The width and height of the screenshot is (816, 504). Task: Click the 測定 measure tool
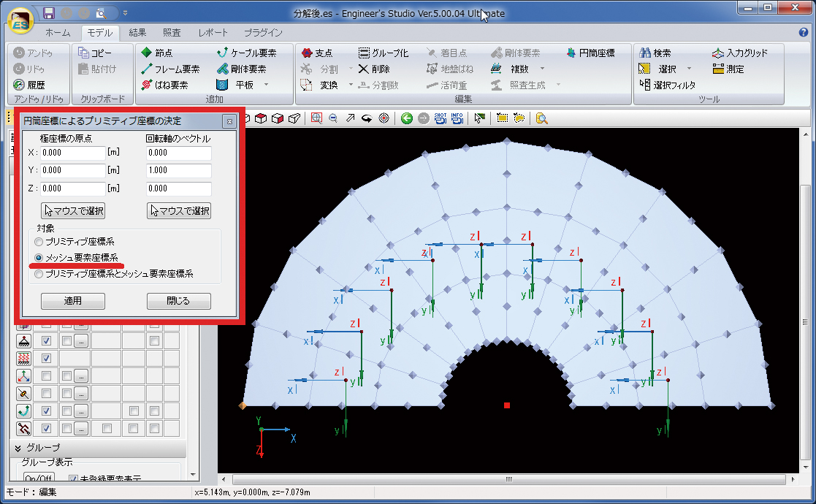tap(728, 69)
